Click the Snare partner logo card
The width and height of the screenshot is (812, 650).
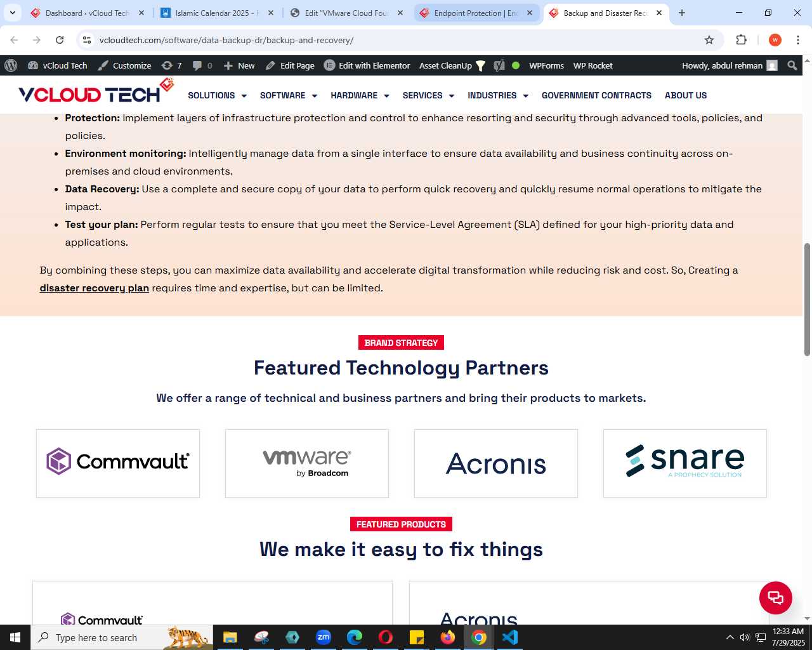685,463
